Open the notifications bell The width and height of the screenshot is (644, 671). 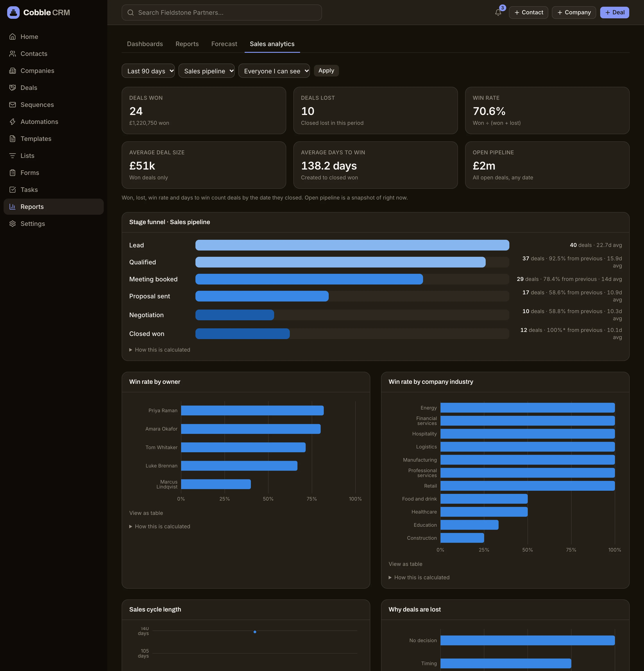pyautogui.click(x=498, y=13)
